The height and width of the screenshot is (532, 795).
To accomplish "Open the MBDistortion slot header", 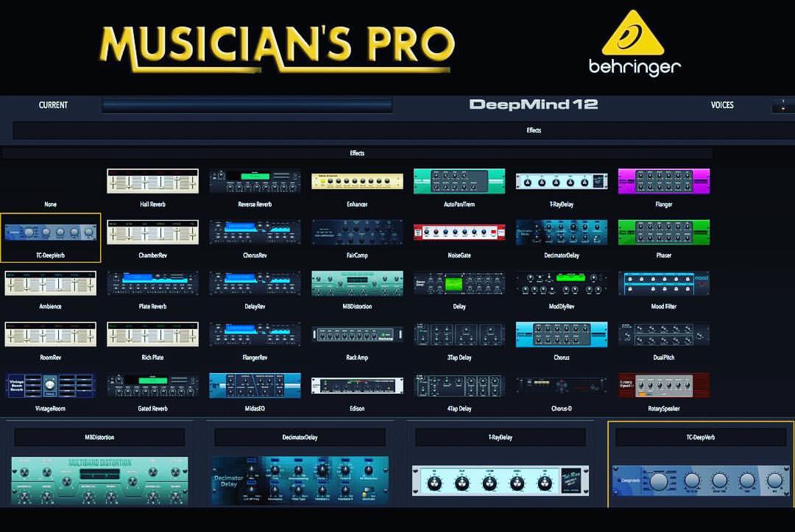I will 99,437.
